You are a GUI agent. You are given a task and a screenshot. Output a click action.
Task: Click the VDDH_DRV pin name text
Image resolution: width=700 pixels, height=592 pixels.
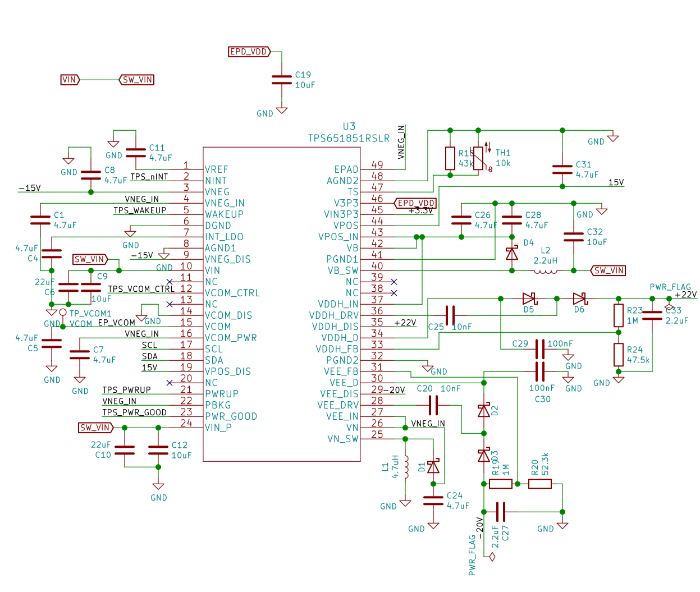tap(334, 315)
